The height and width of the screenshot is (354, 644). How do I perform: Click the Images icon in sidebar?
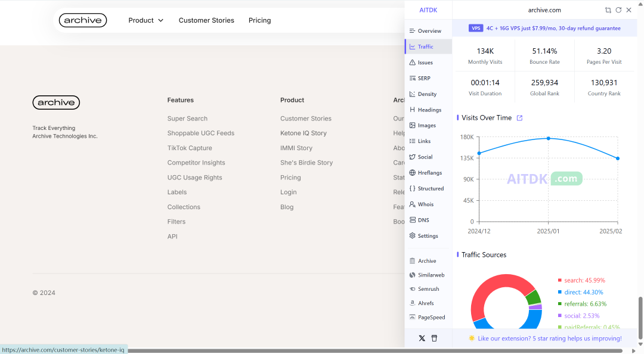click(x=413, y=125)
